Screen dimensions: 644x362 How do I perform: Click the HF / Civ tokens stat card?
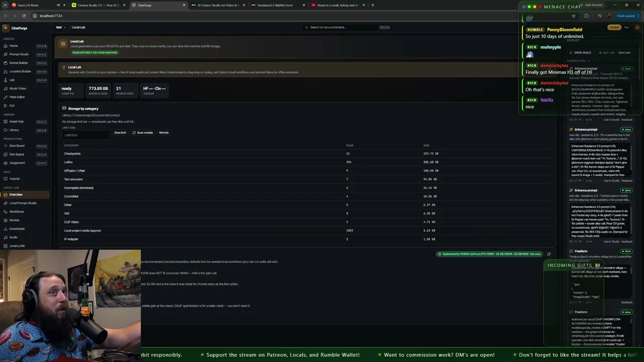[x=154, y=90]
